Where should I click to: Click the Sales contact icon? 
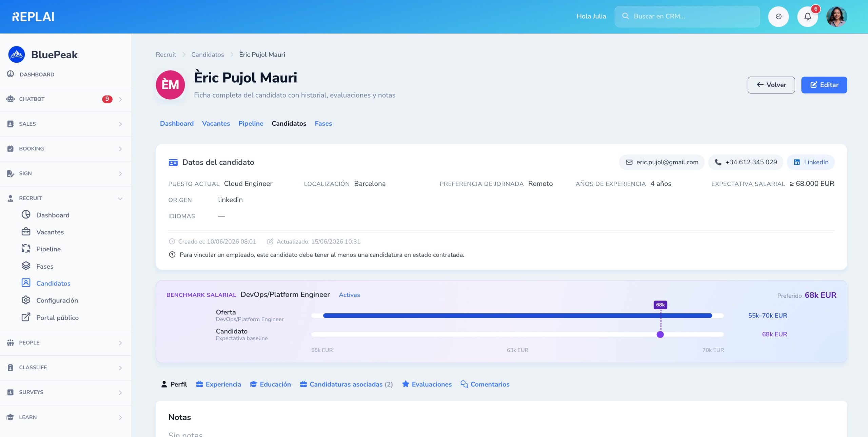tap(11, 124)
